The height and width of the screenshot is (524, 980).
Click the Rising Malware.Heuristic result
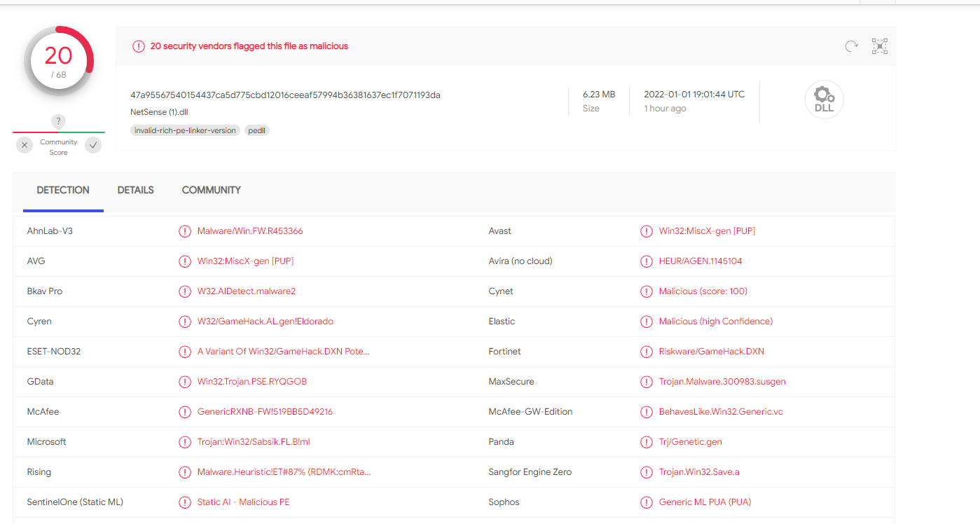click(284, 472)
